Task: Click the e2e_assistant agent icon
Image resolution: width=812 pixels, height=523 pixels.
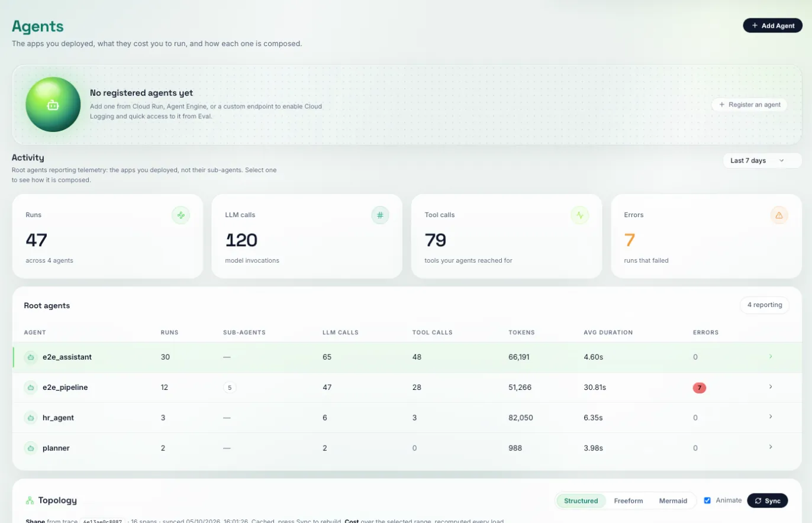Action: [30, 357]
